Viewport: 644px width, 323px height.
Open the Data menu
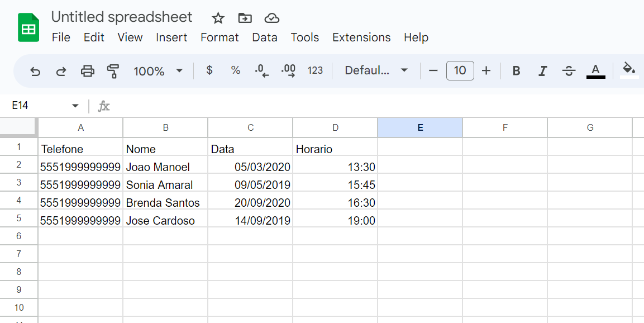pyautogui.click(x=265, y=37)
